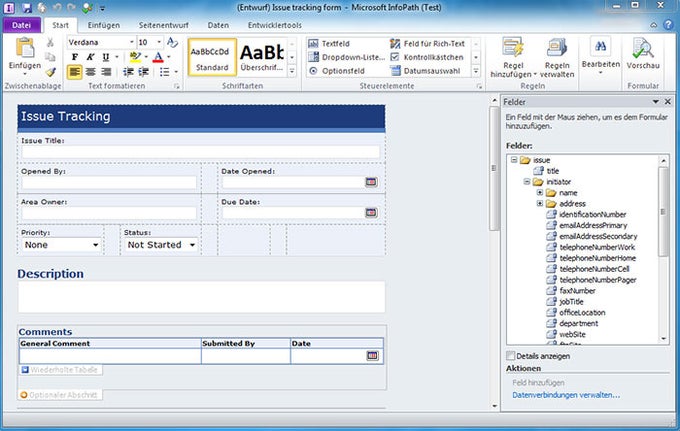Insert a bulleted list
680x431 pixels.
165,72
